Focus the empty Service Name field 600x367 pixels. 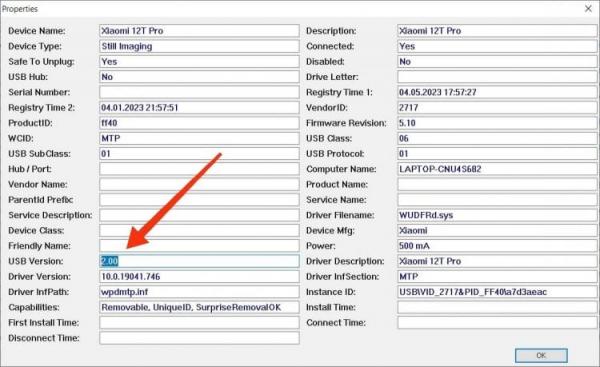tap(497, 199)
